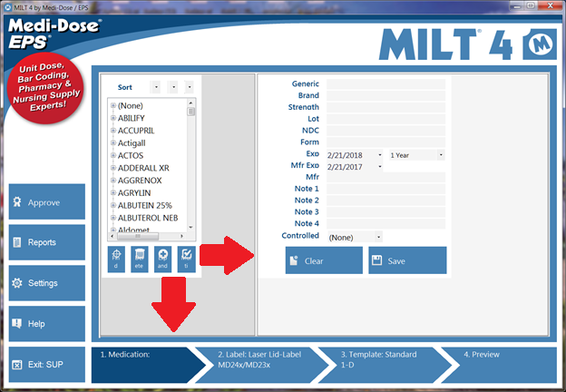Image resolution: width=566 pixels, height=392 pixels.
Task: Click the Sort label
Action: tap(125, 87)
